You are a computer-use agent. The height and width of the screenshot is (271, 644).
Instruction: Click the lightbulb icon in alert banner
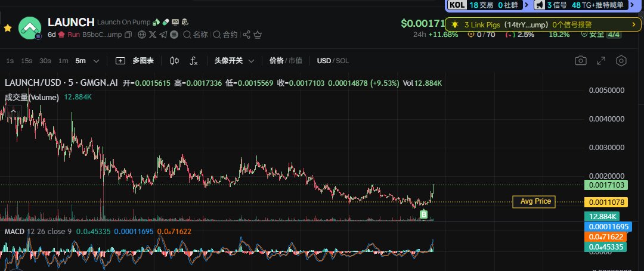(x=454, y=24)
